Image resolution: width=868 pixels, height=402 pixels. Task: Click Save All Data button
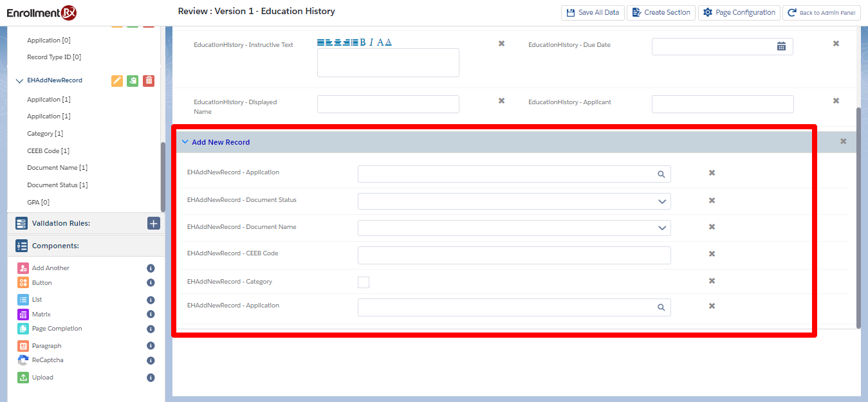click(593, 13)
